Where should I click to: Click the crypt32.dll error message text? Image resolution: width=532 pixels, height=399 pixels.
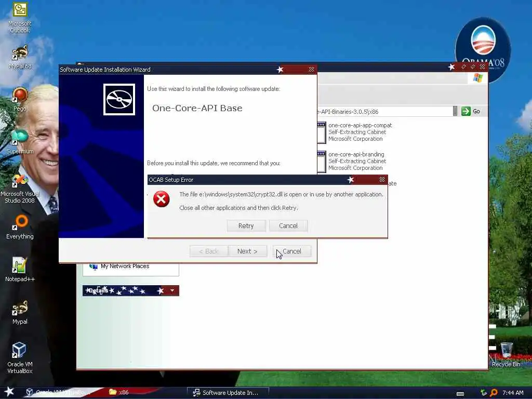[x=281, y=194]
